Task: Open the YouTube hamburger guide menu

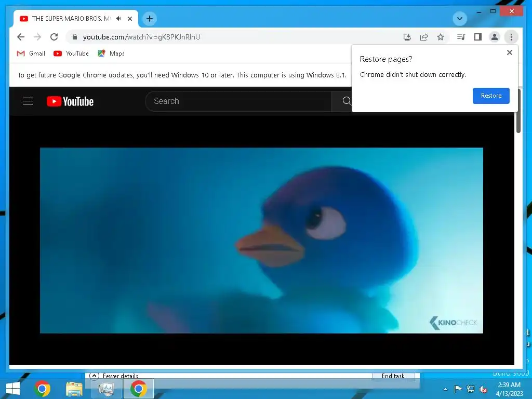Action: pos(28,101)
